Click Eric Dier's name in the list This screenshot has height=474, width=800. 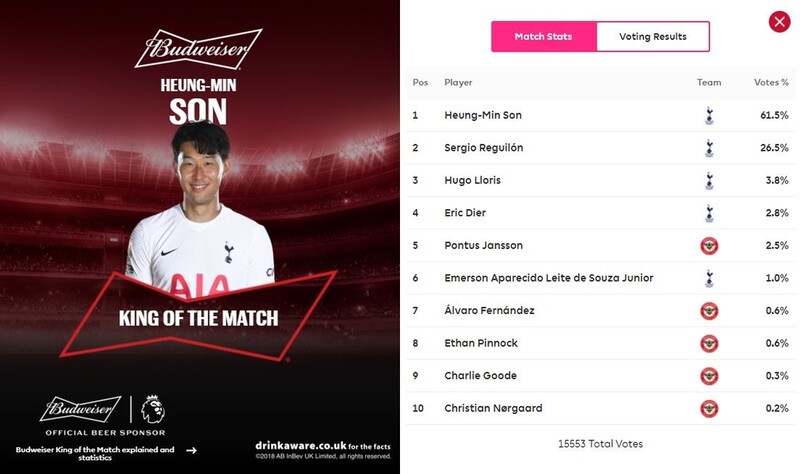point(464,213)
